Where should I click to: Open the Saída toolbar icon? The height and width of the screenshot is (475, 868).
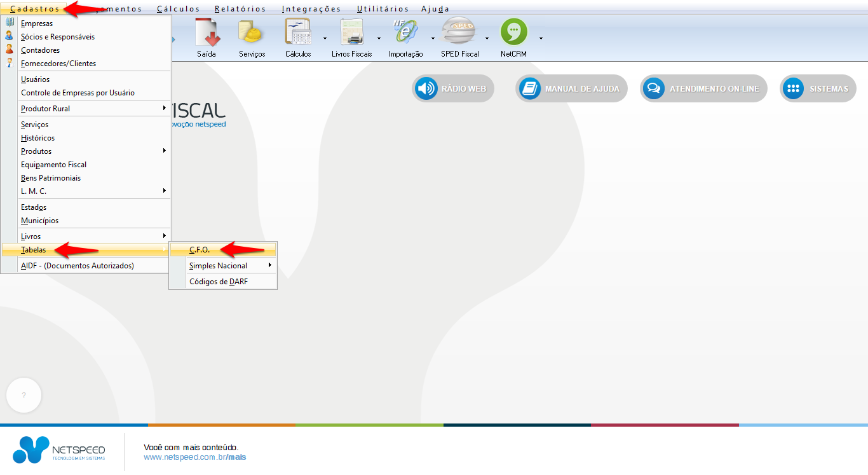coord(207,32)
